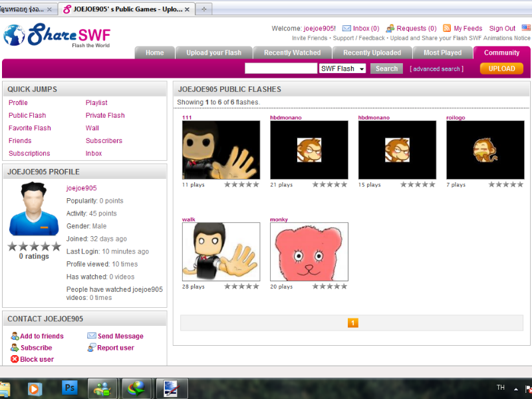
Task: Click the Invite Friends link
Action: (x=310, y=38)
